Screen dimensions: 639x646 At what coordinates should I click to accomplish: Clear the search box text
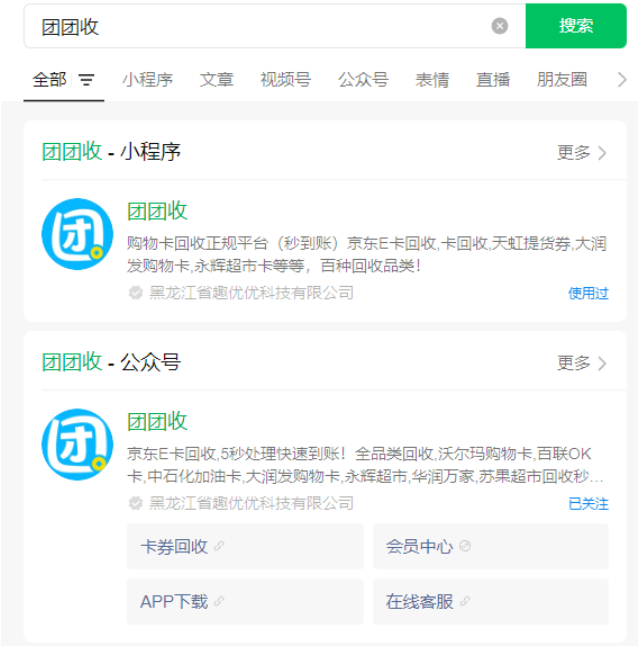coord(500,26)
